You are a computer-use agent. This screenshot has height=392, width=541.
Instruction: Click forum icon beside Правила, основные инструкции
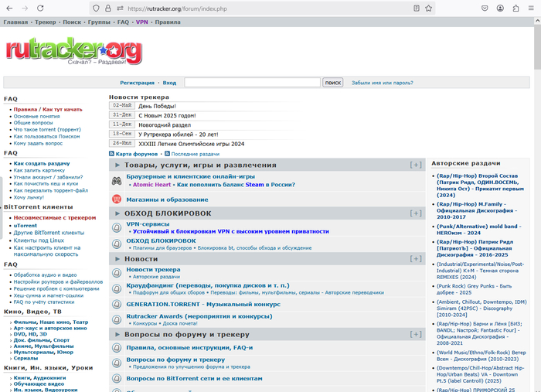117,347
